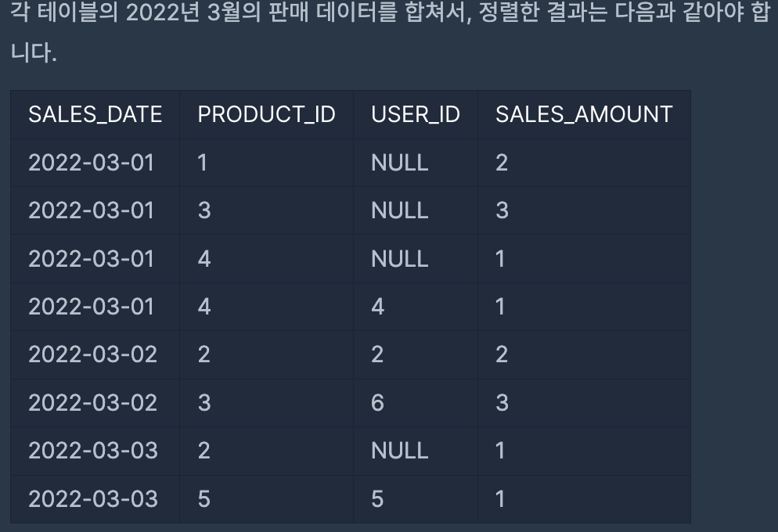Click the PRODUCT_ID column header
Screen dimensions: 778x532
tap(266, 114)
